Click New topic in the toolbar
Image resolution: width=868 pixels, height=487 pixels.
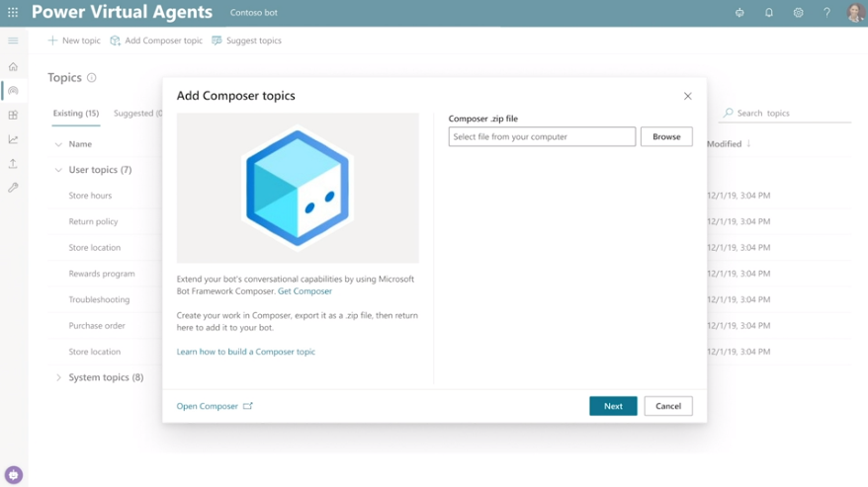[74, 41]
